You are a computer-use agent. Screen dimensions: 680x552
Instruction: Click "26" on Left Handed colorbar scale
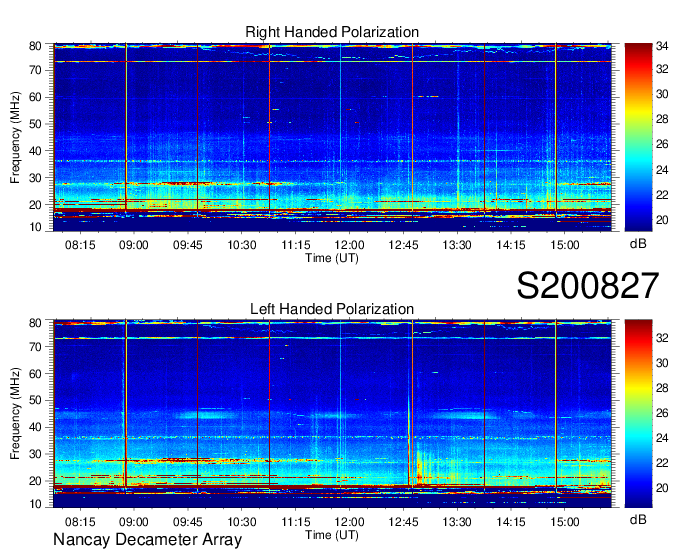[x=662, y=413]
